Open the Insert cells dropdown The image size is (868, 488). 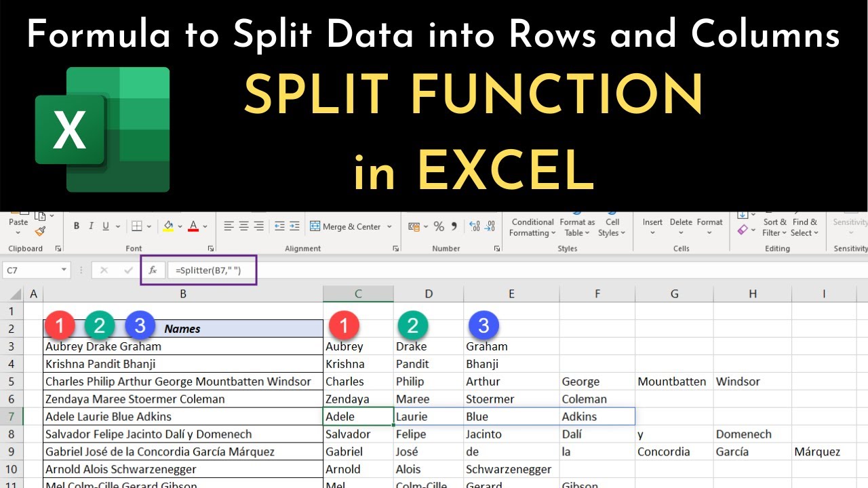point(652,227)
